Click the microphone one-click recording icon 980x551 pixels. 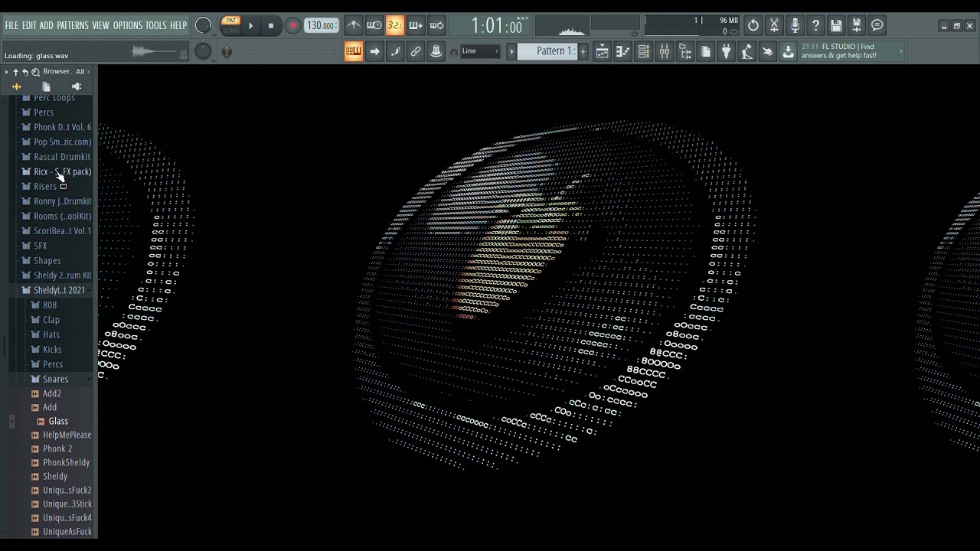(795, 26)
